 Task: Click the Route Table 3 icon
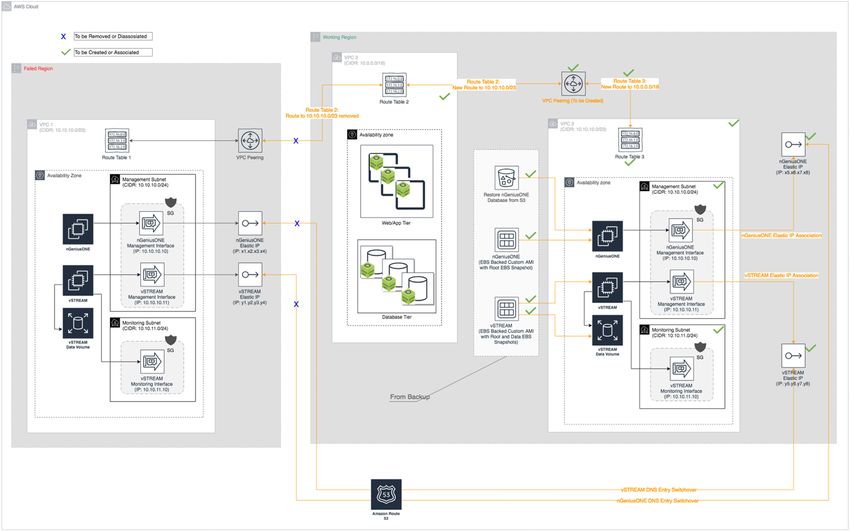coord(630,140)
